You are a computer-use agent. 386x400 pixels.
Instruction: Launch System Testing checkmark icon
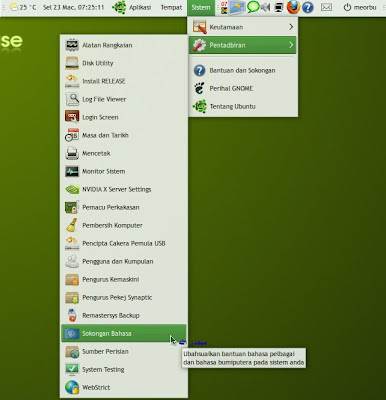72,369
